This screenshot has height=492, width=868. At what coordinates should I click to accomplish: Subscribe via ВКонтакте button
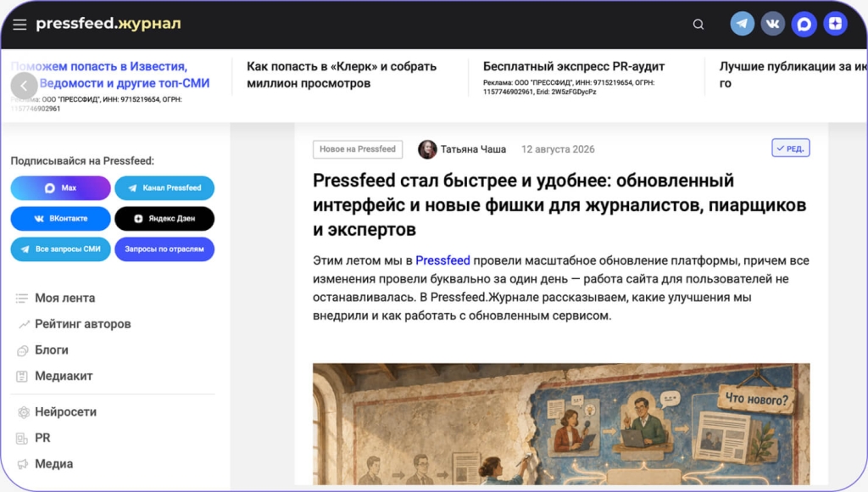[60, 218]
